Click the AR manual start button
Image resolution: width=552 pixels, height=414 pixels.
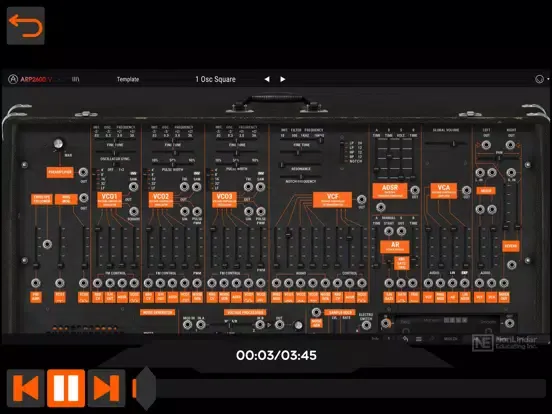click(x=388, y=231)
